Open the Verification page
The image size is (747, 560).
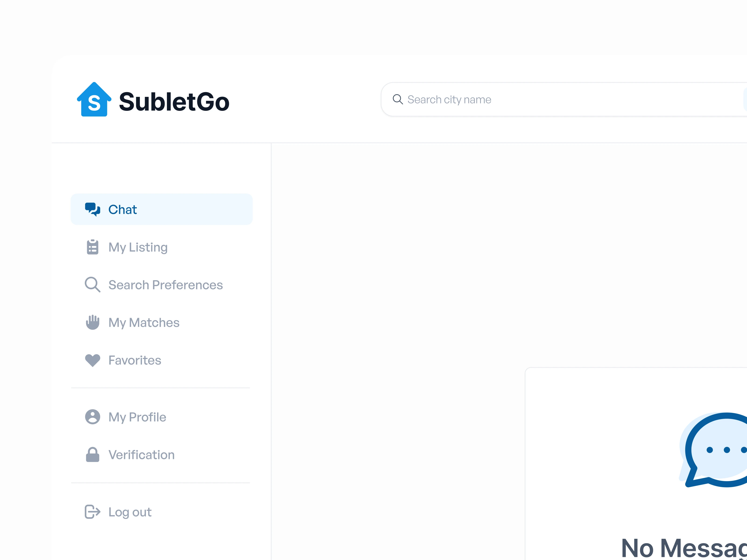(141, 455)
